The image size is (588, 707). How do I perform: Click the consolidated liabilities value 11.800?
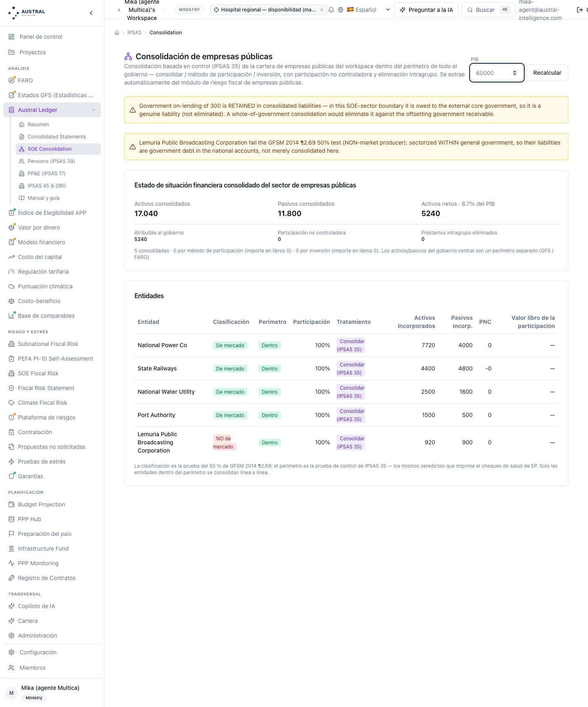click(290, 214)
